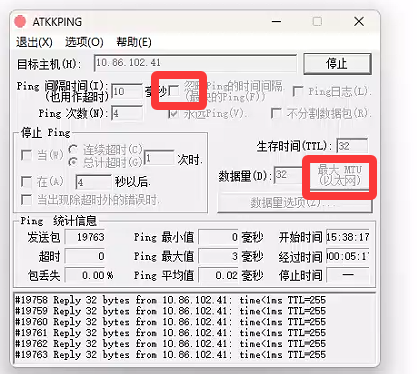The image size is (417, 374).
Task: Toggle the 当(W) checkbox
Action: pos(26,155)
